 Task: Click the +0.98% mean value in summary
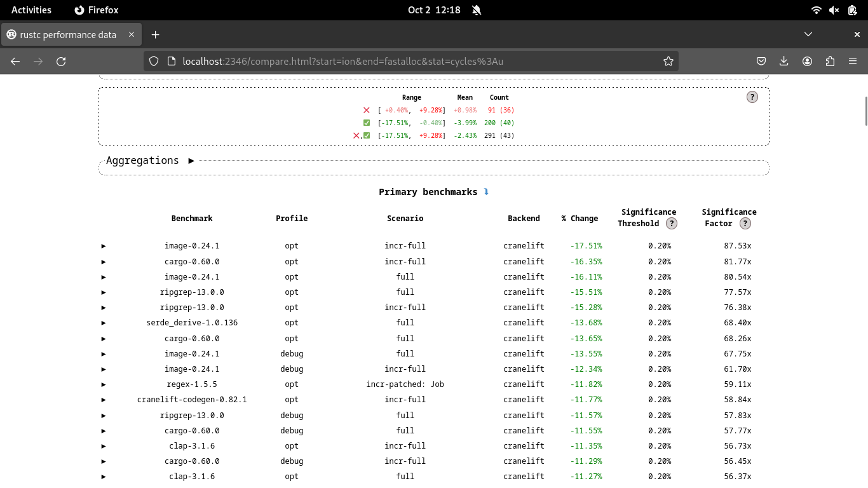pyautogui.click(x=465, y=110)
